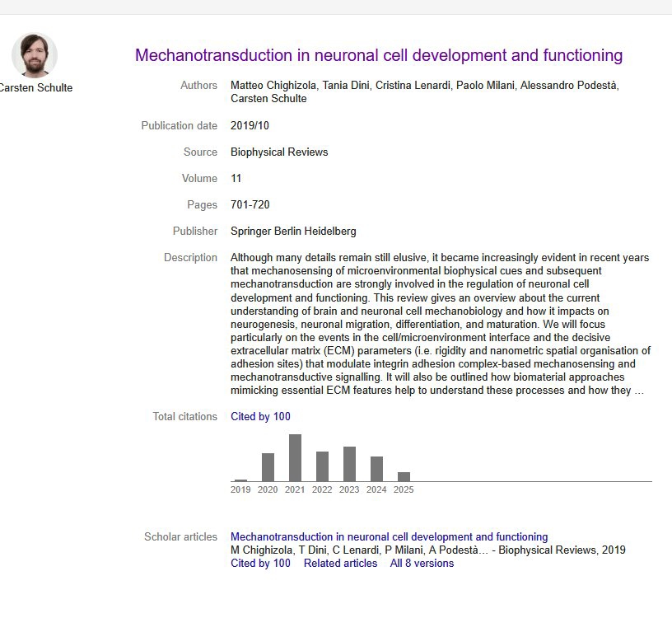
Task: Open the purple Mechanotransduction article title heading
Action: [378, 56]
